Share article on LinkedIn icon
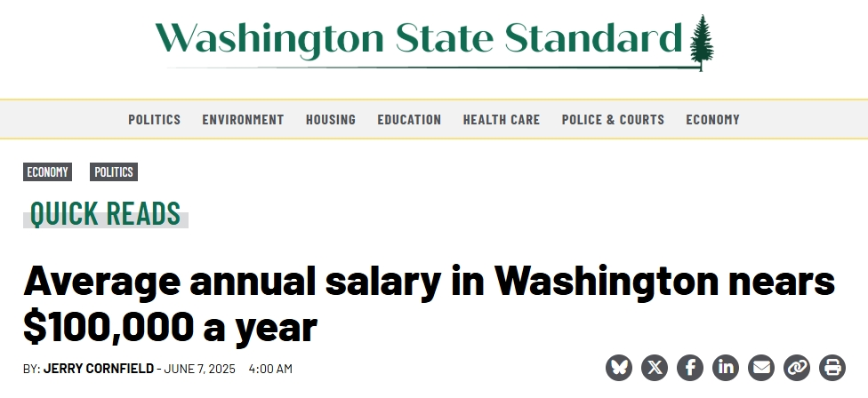868x398 pixels. (x=726, y=368)
